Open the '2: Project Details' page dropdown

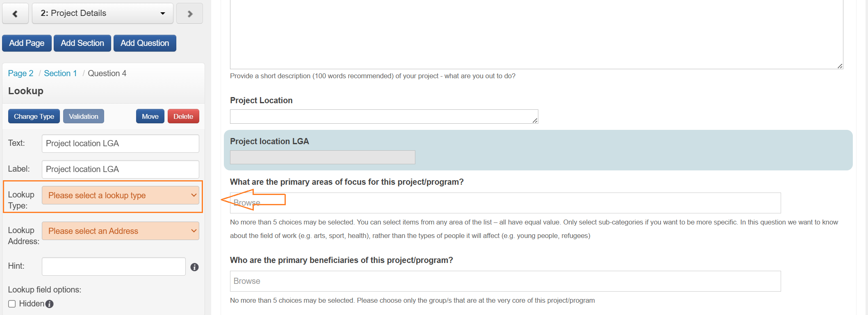pyautogui.click(x=103, y=14)
